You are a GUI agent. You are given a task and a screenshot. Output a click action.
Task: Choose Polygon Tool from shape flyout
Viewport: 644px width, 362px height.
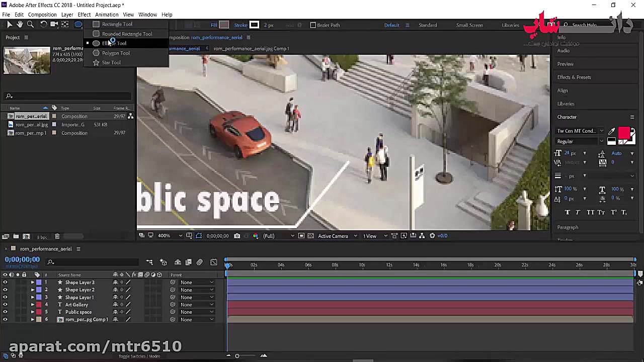tap(116, 53)
